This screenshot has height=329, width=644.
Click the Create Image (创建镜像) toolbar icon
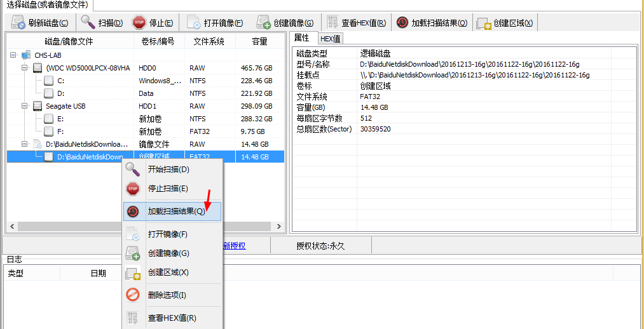pos(263,23)
